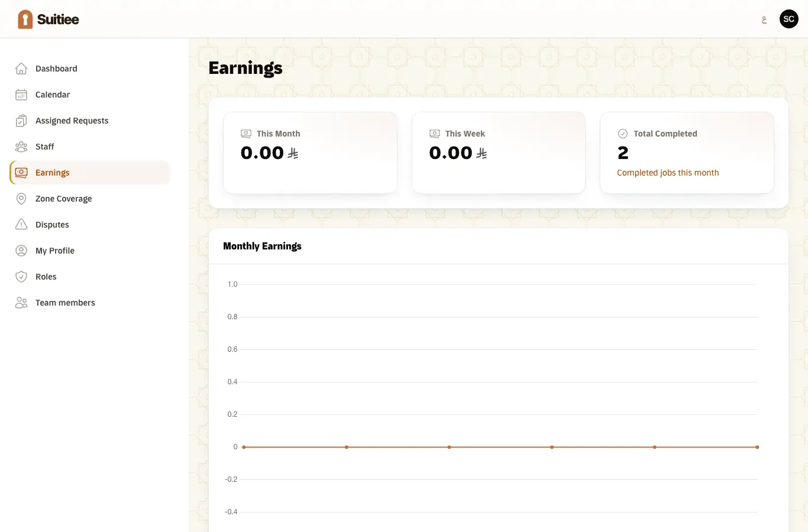Click the This Week label
This screenshot has height=532, width=808.
pos(465,134)
